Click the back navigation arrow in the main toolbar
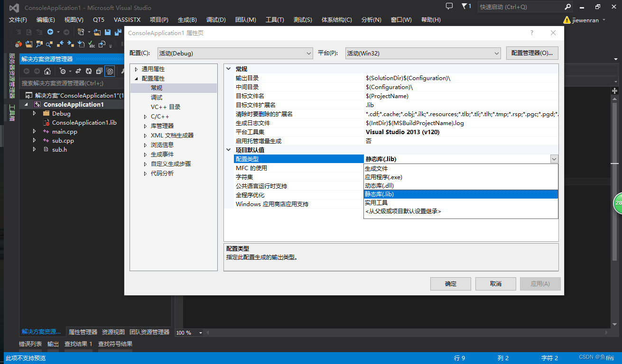 pos(50,32)
